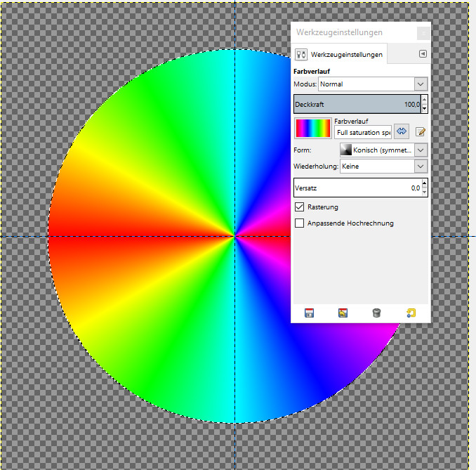476x470 pixels.
Task: Open the gradient editor pencil icon
Action: tap(421, 131)
